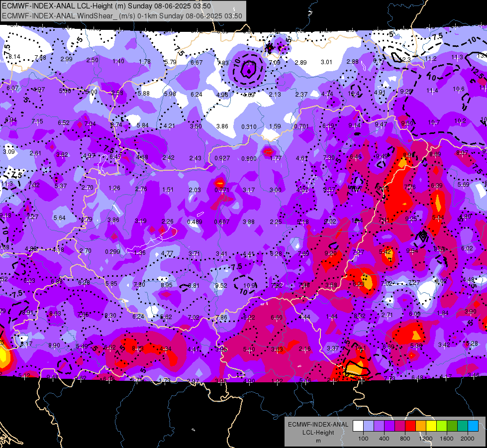Click the wind shear value 3.37

(333, 348)
